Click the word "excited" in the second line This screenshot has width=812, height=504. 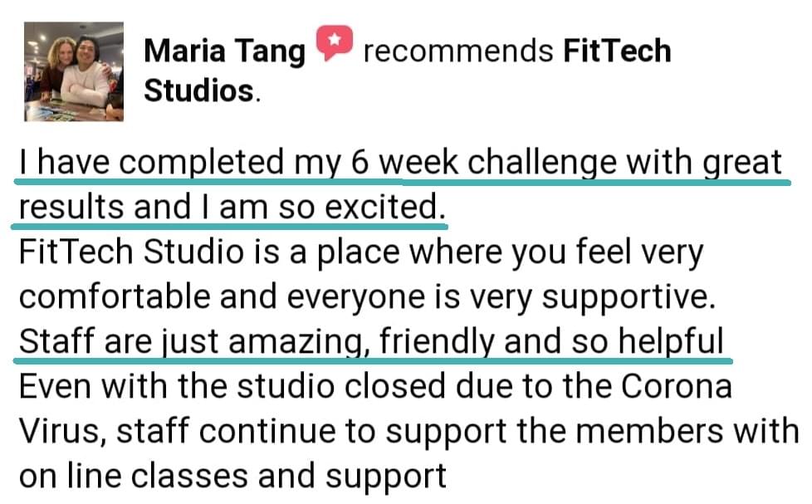click(x=382, y=207)
